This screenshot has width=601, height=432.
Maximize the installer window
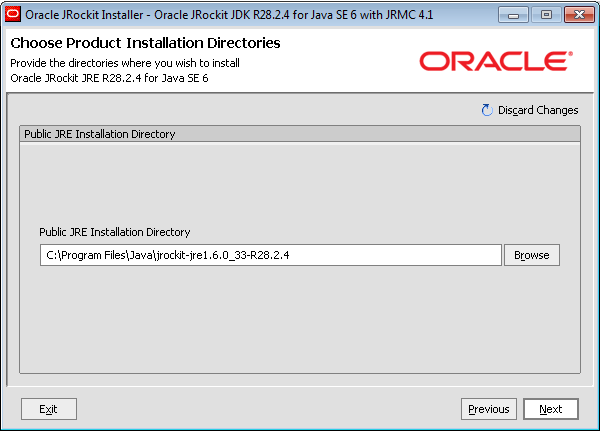tap(546, 15)
